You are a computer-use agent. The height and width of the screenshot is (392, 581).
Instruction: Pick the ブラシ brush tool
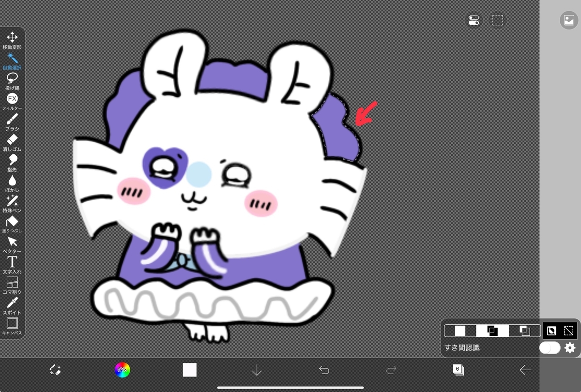[12, 122]
